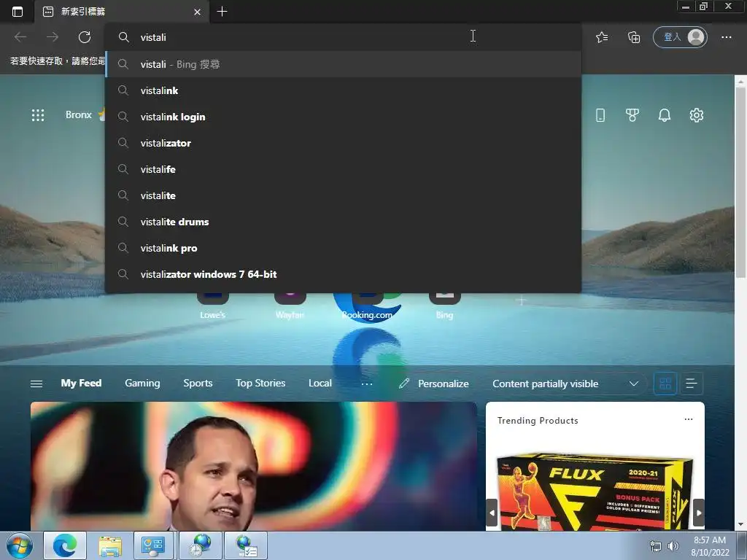
Task: Select the 'vistalife' suggestion
Action: (x=343, y=169)
